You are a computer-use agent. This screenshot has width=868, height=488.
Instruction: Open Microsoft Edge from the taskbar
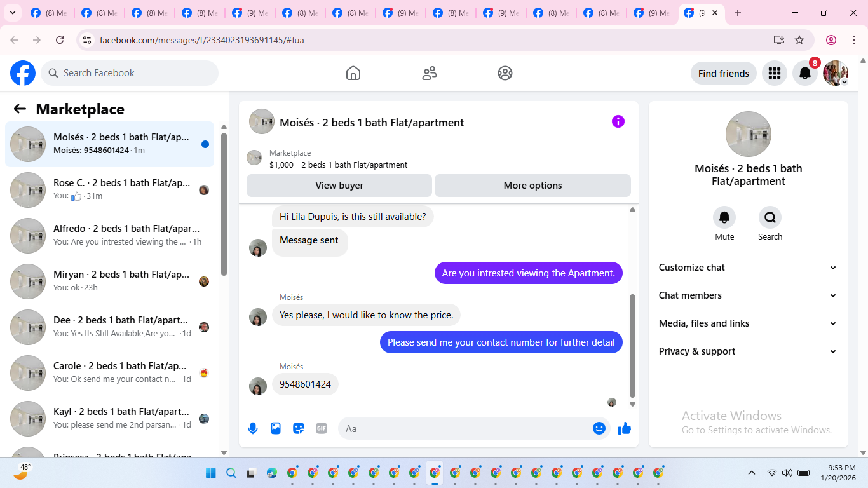272,473
